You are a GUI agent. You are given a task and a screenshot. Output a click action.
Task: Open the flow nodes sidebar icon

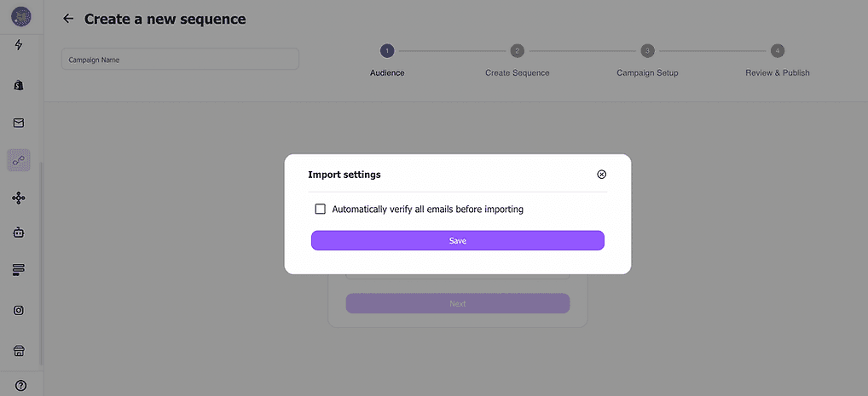[x=19, y=198]
